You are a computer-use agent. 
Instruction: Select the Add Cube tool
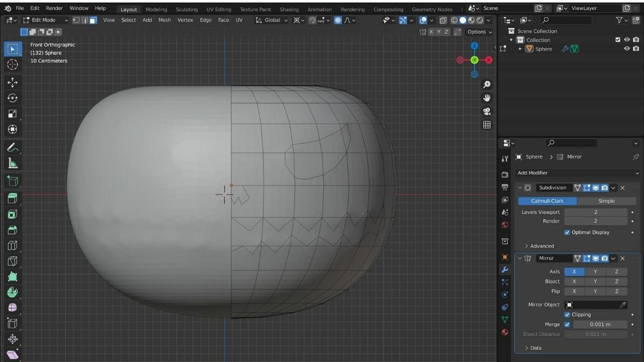click(12, 181)
